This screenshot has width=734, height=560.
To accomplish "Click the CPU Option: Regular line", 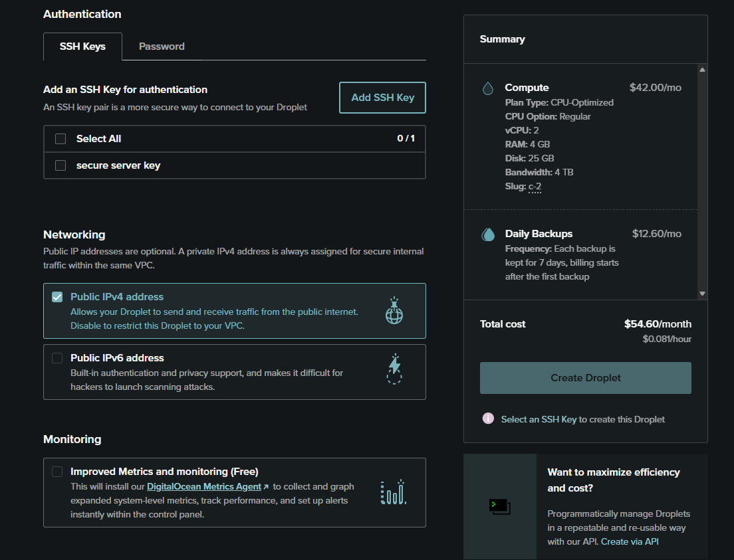I will (548, 116).
